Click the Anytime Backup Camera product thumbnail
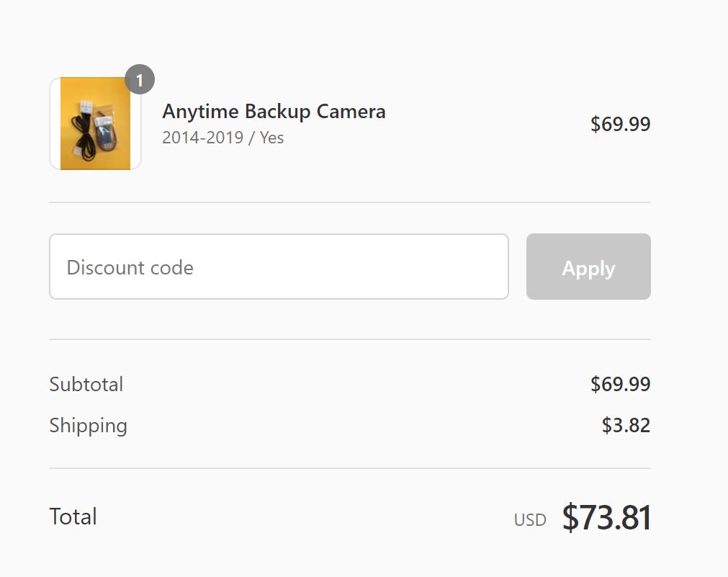 95,124
